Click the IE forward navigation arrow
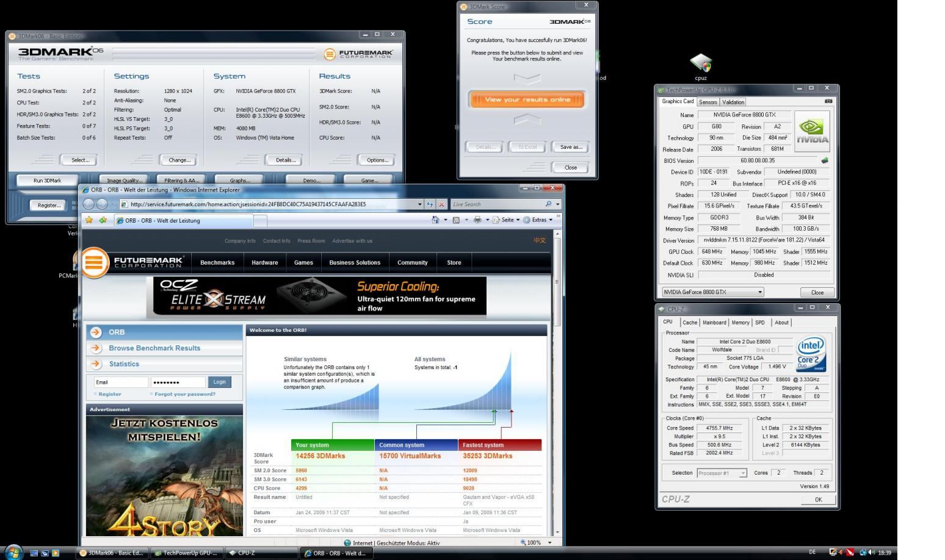Viewport: 945px width, 560px height. (x=102, y=204)
